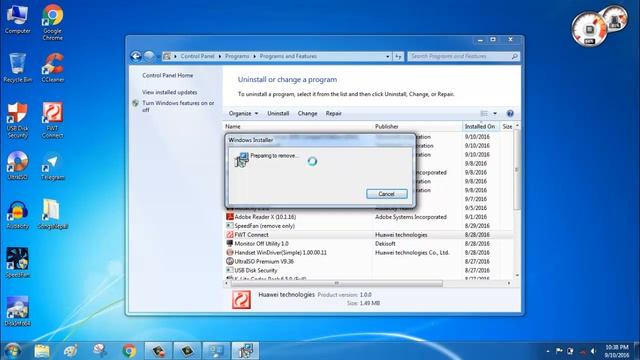This screenshot has height=360, width=640.
Task: Select the Audacity desktop icon
Action: coord(18,215)
